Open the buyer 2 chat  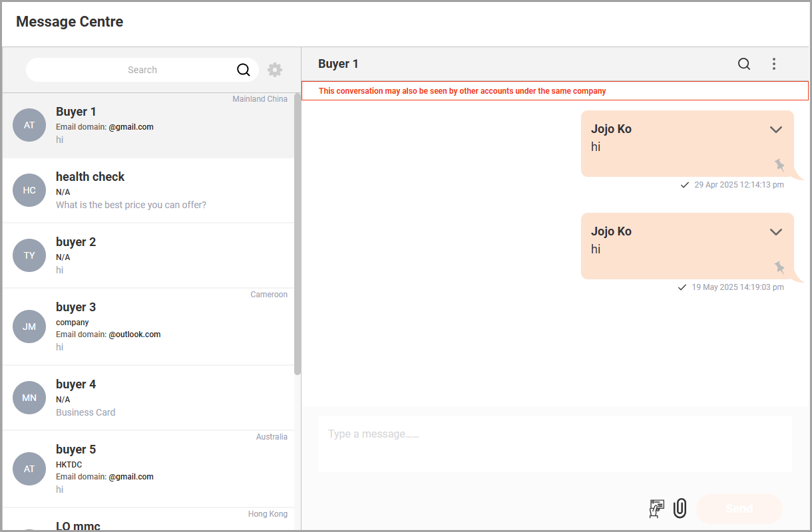(x=148, y=256)
